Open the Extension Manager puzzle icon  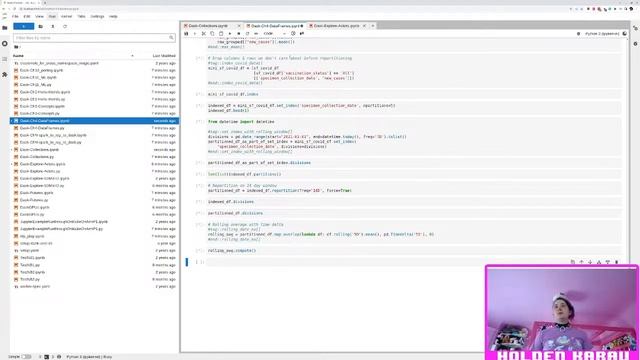[x=5, y=75]
